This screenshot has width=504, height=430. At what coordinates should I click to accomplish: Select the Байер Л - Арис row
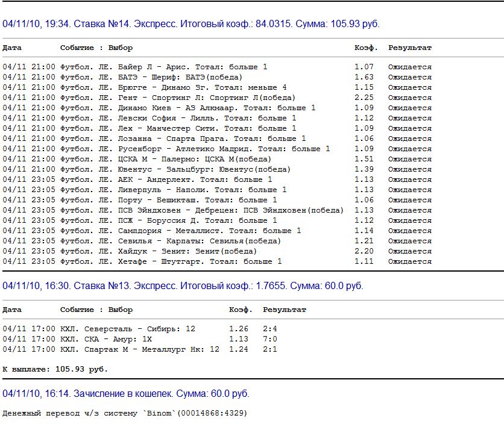(x=217, y=67)
